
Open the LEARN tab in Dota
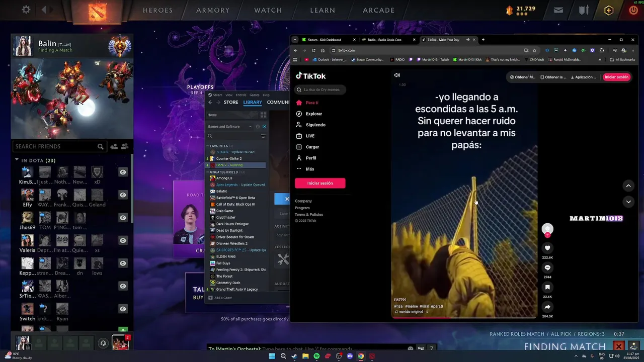[323, 10]
